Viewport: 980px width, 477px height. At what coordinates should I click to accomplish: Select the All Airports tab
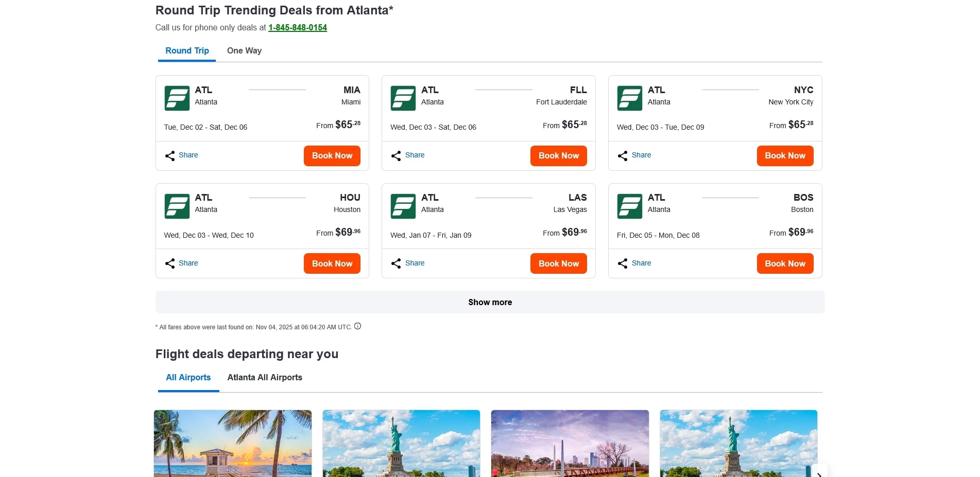188,377
